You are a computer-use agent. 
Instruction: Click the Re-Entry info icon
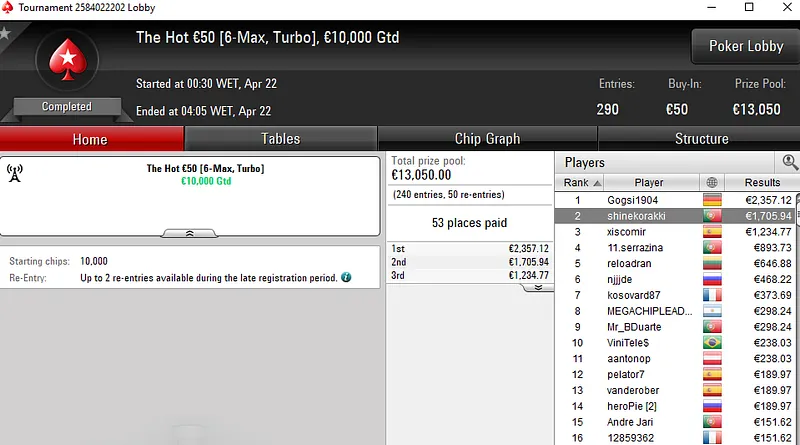click(346, 277)
